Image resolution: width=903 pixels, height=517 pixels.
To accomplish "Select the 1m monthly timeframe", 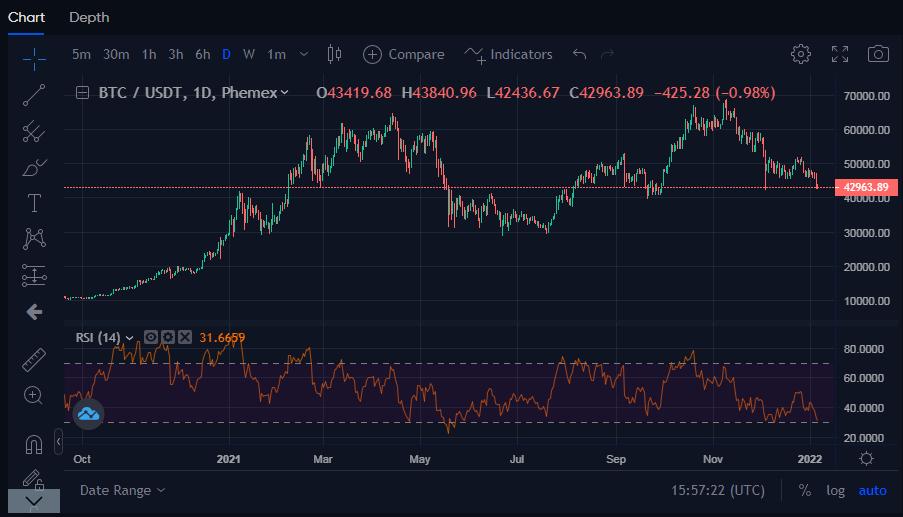I will (276, 54).
